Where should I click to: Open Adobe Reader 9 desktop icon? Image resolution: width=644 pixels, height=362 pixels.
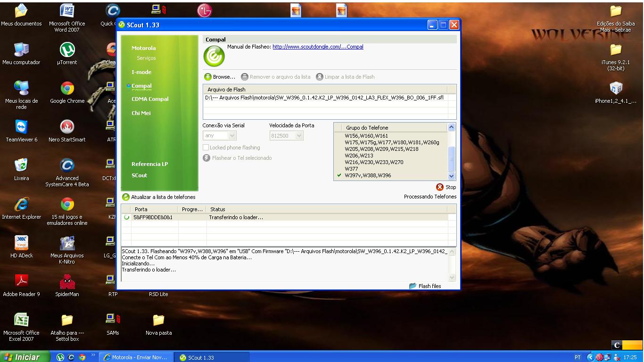pos(21,286)
